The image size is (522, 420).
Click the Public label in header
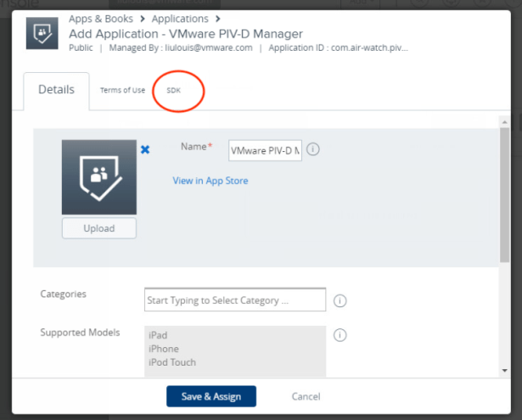[81, 48]
